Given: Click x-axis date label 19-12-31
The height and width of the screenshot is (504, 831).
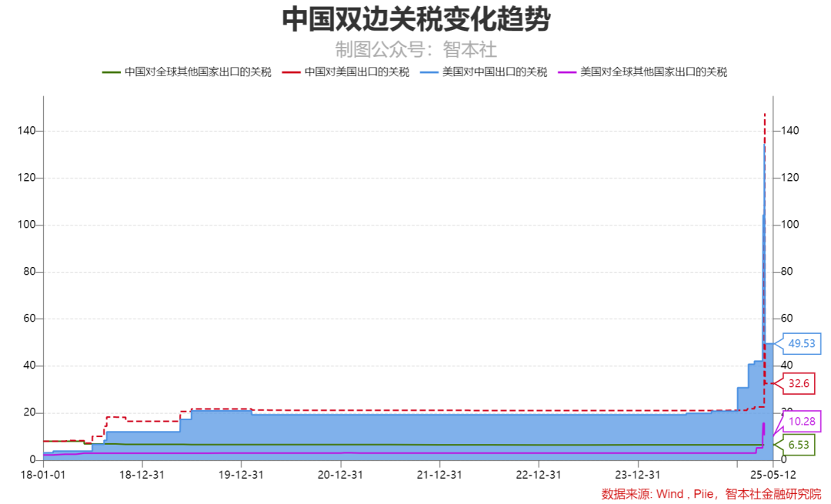Looking at the screenshot, I should pos(241,475).
